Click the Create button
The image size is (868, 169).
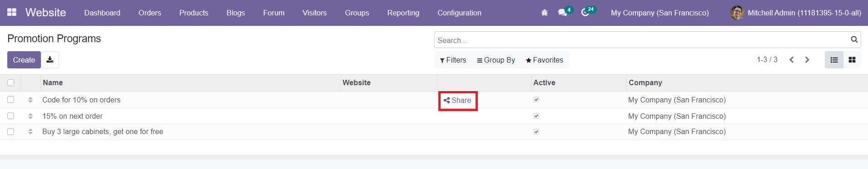24,60
